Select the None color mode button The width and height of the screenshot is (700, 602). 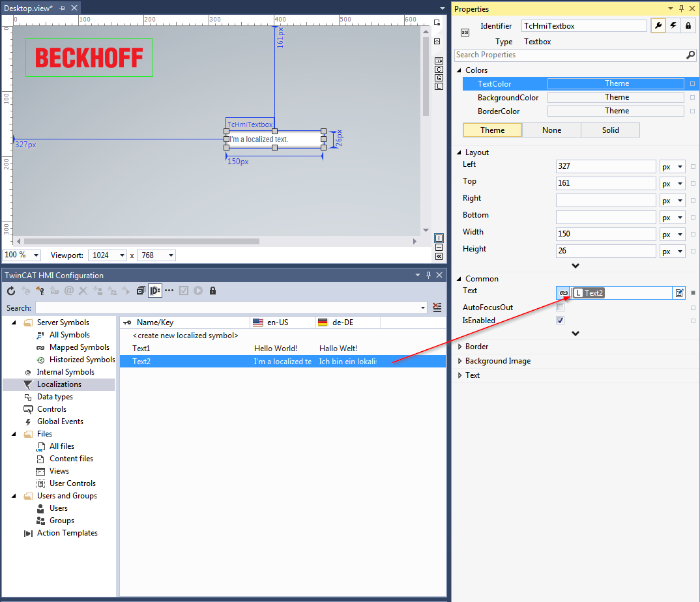551,130
